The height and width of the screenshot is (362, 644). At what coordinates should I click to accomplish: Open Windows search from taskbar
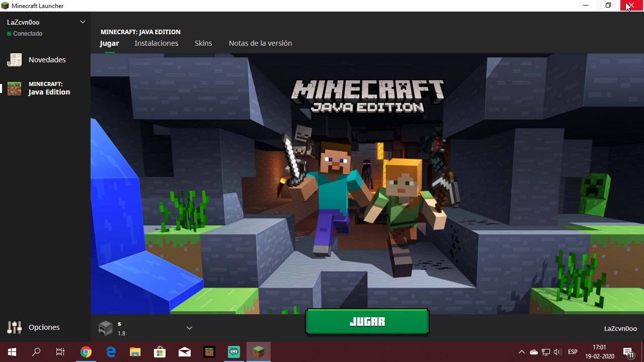(x=36, y=352)
